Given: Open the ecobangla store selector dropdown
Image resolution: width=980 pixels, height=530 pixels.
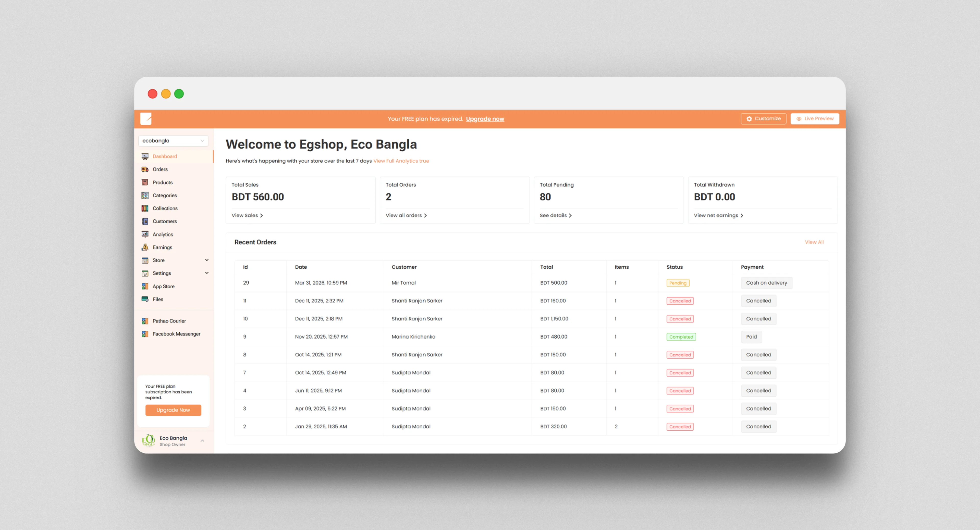Looking at the screenshot, I should (x=173, y=141).
